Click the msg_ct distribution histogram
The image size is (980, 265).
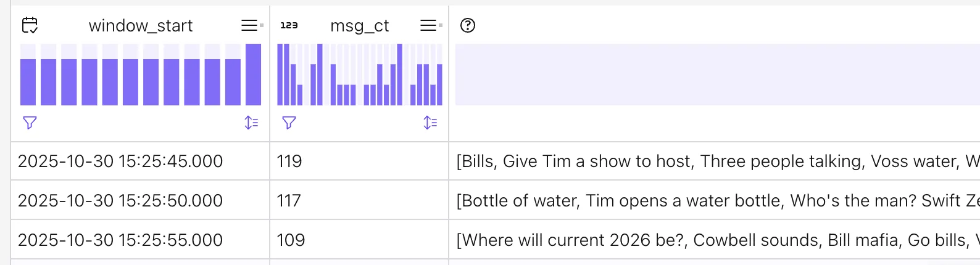pos(360,75)
